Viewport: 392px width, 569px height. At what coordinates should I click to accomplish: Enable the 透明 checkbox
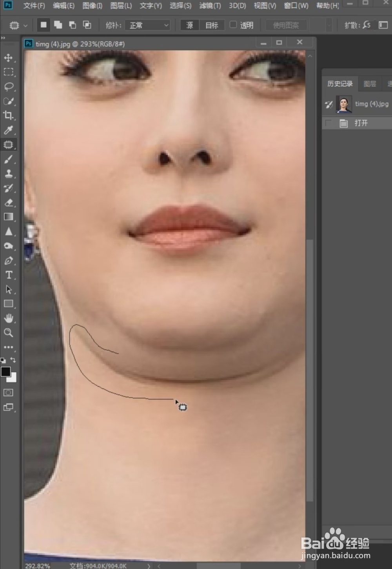pyautogui.click(x=233, y=25)
